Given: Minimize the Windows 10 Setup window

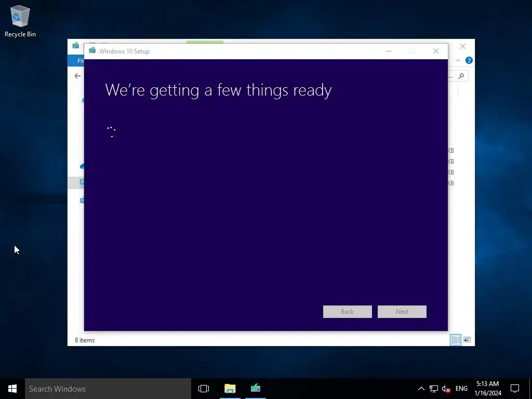Looking at the screenshot, I should (x=389, y=51).
